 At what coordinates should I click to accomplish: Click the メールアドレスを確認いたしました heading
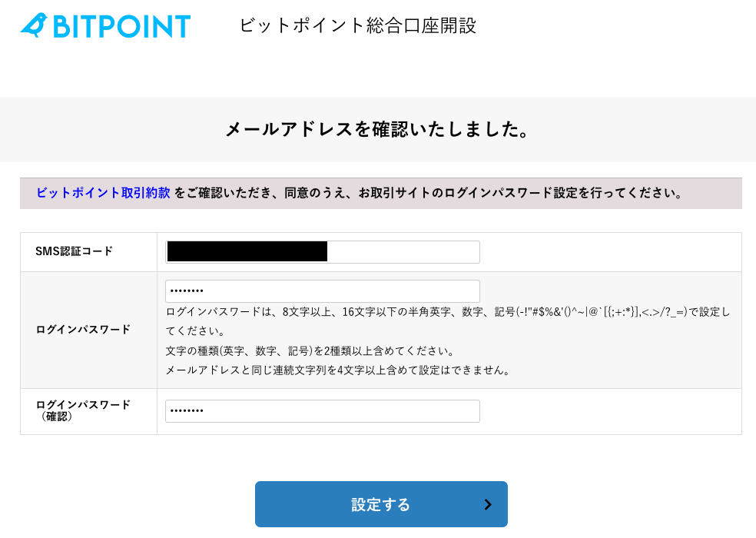point(378,129)
